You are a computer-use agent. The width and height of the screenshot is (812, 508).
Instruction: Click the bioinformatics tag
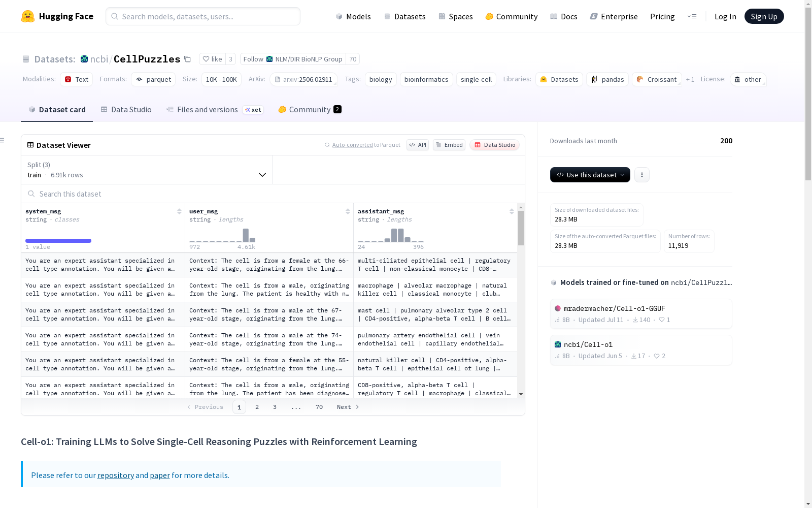426,79
